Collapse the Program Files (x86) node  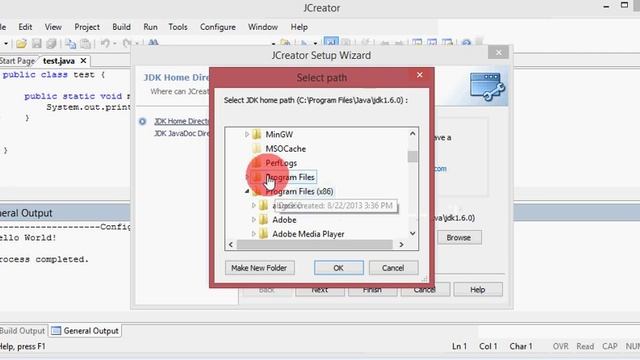tap(247, 191)
